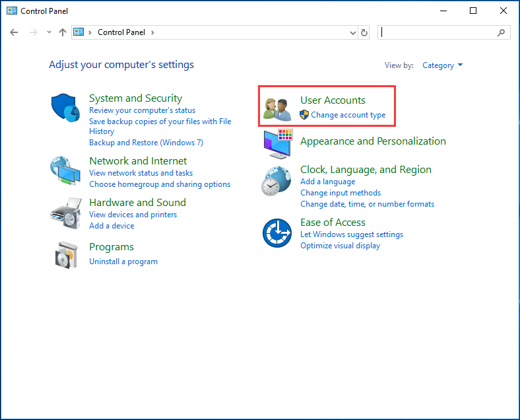Viewport: 520px width, 420px height.
Task: Open System and Security heading
Action: click(x=136, y=98)
